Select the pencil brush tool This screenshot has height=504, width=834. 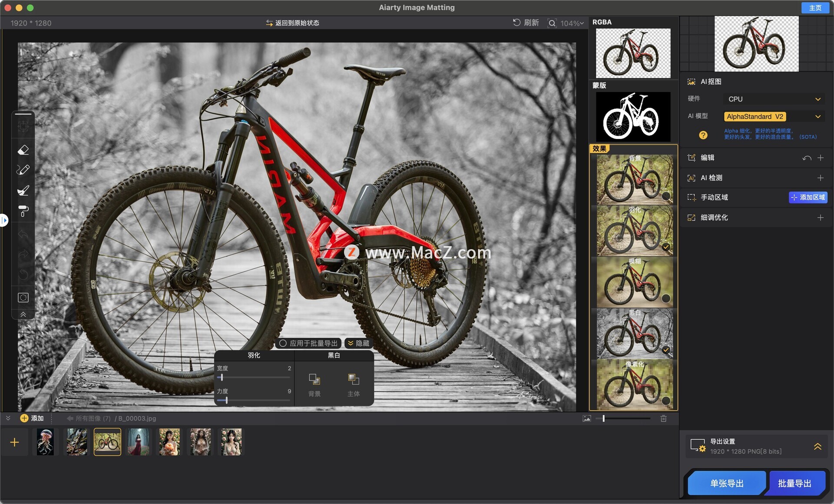[23, 170]
